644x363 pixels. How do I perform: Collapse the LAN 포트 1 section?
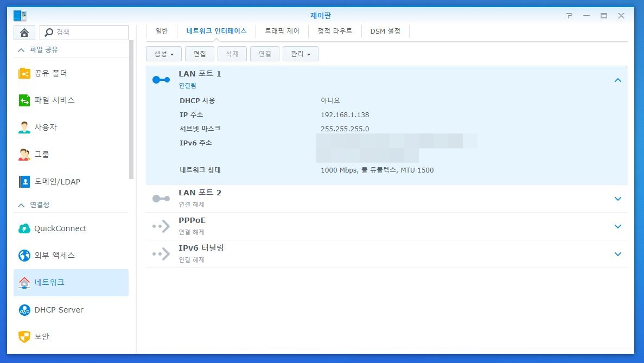[x=617, y=80]
